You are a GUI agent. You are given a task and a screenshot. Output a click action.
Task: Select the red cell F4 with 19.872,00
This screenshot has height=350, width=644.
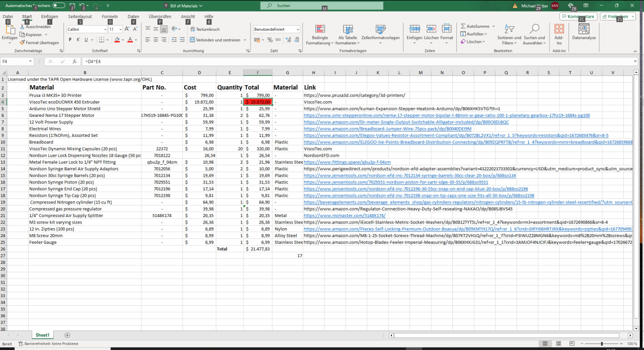(258, 102)
